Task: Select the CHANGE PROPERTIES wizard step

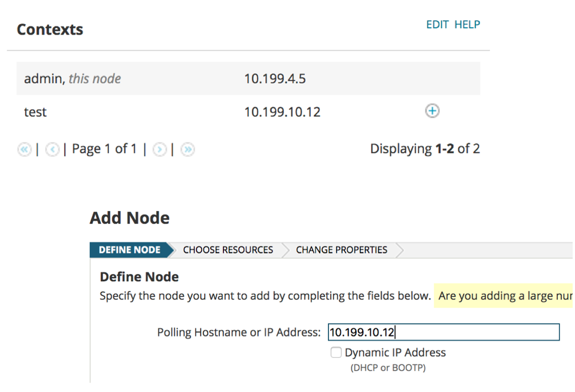Action: pyautogui.click(x=341, y=250)
